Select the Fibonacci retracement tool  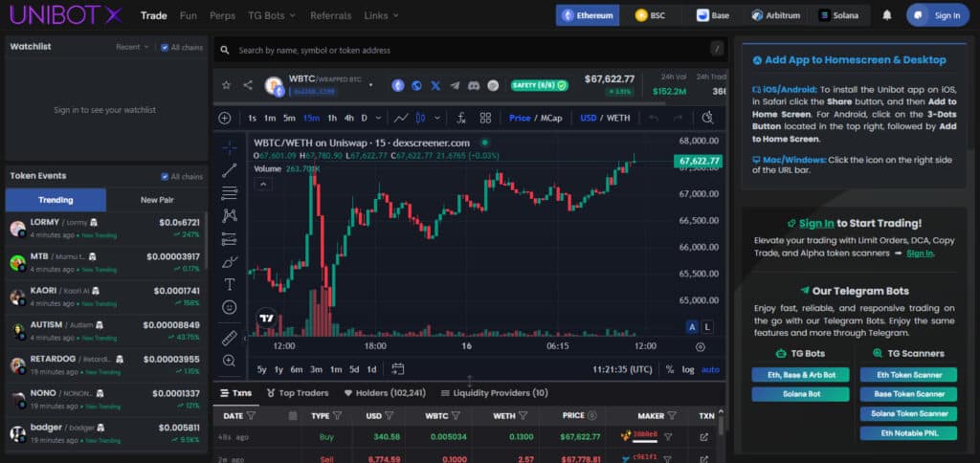pos(230,193)
